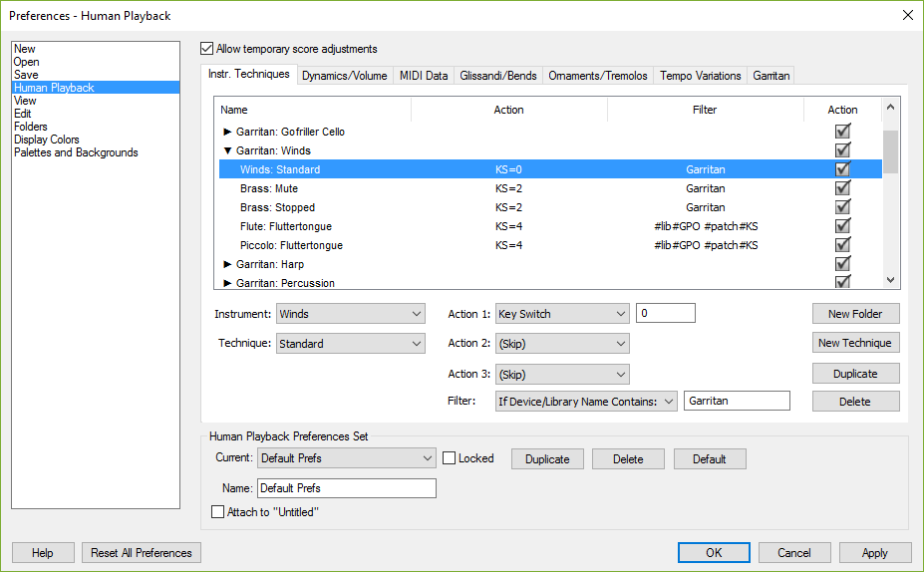Select Save in the preferences list
The height and width of the screenshot is (572, 924).
pyautogui.click(x=96, y=74)
